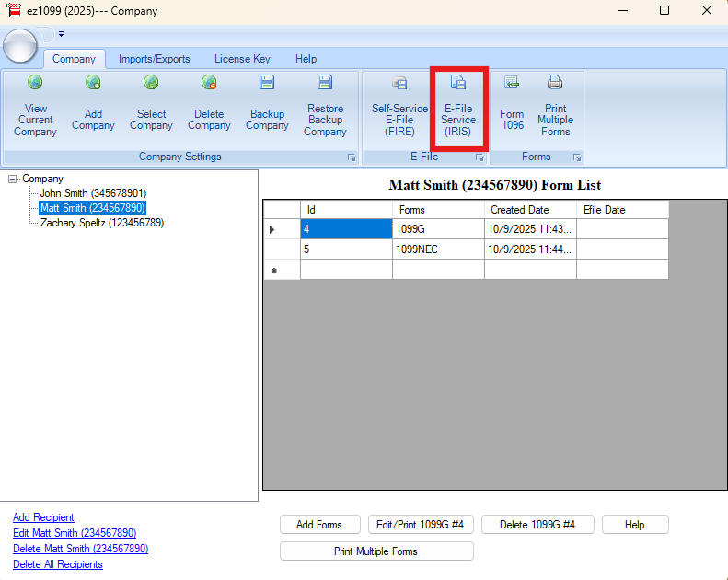Click the Print Multiple Forms ribbon icon
The width and height of the screenshot is (728, 580).
click(x=555, y=83)
